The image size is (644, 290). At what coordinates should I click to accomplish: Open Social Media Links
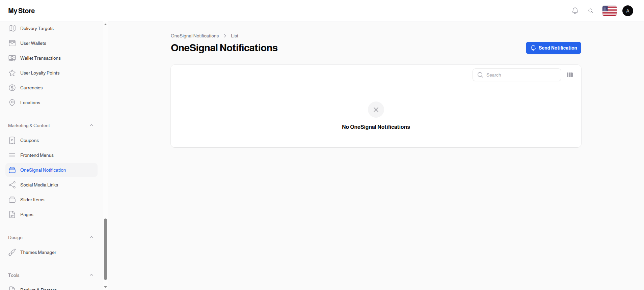click(x=51, y=185)
